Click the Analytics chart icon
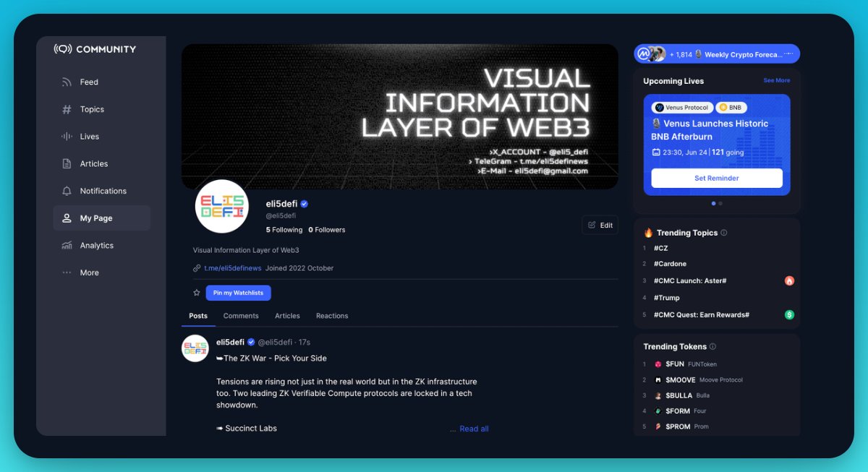Image resolution: width=868 pixels, height=472 pixels. [x=67, y=246]
